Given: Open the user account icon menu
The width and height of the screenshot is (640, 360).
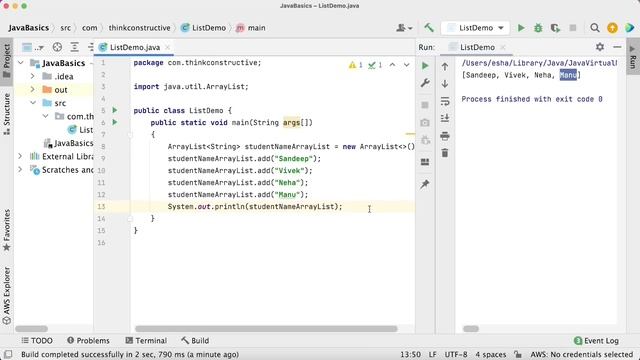Looking at the screenshot, I should pyautogui.click(x=404, y=28).
